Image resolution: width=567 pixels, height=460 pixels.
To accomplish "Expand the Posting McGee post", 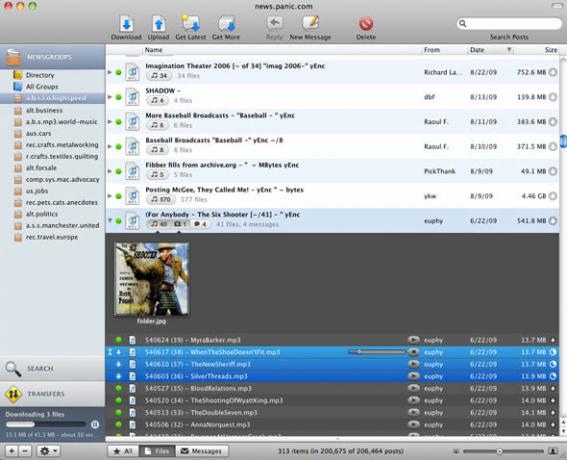I will tap(110, 196).
